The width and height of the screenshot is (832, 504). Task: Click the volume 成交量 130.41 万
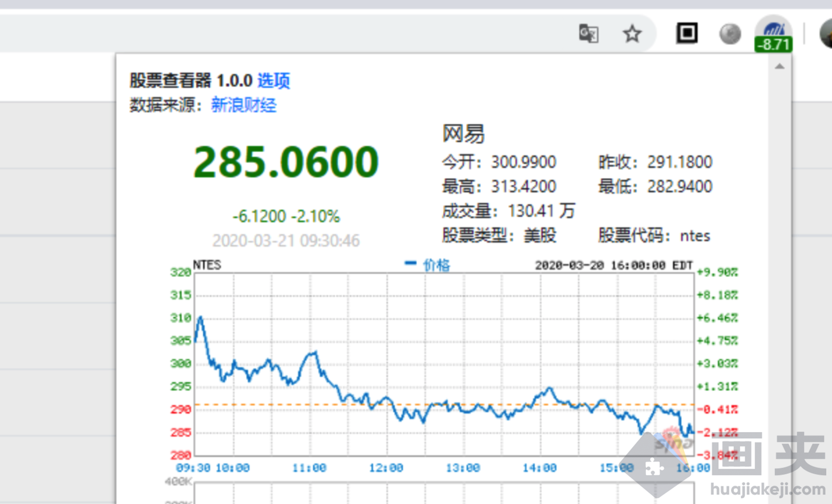pyautogui.click(x=508, y=211)
